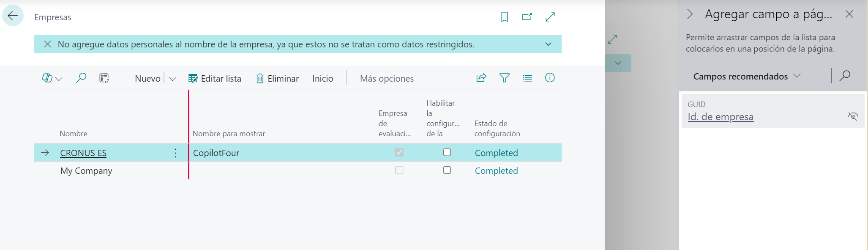Image resolution: width=868 pixels, height=250 pixels.
Task: Expand the notification banner chevron
Action: 548,44
